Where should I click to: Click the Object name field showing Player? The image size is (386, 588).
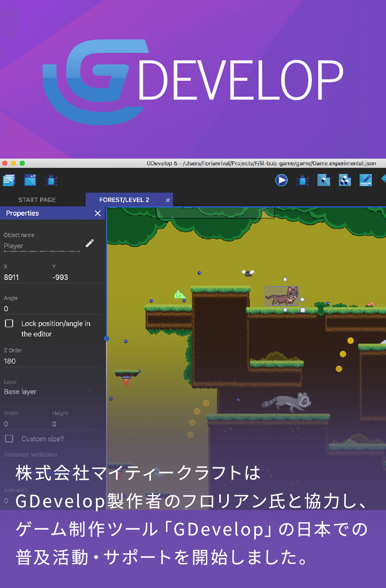[x=42, y=246]
